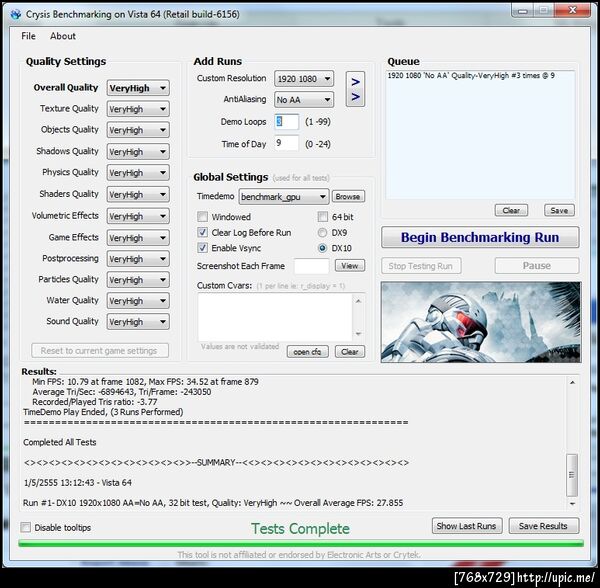
Task: Click the Crysis app icon in title bar
Action: [x=16, y=14]
